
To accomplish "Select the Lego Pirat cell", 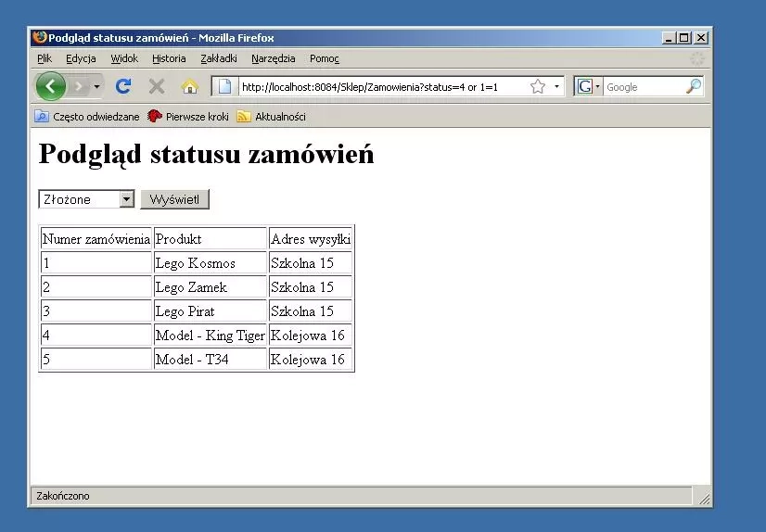I will click(211, 310).
